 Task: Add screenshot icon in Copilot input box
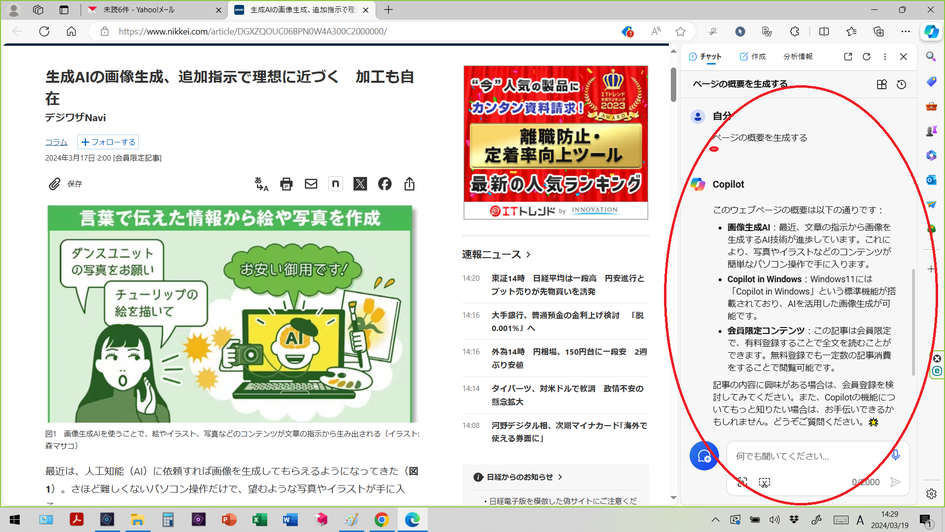click(x=764, y=483)
